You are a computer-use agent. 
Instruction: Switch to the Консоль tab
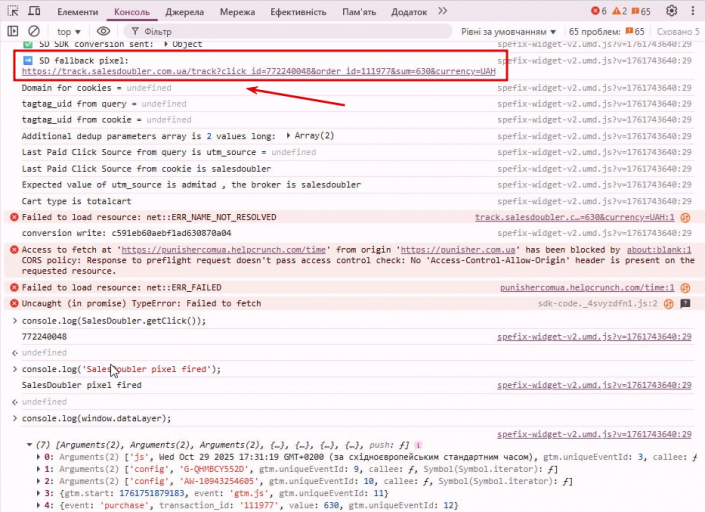[x=132, y=12]
